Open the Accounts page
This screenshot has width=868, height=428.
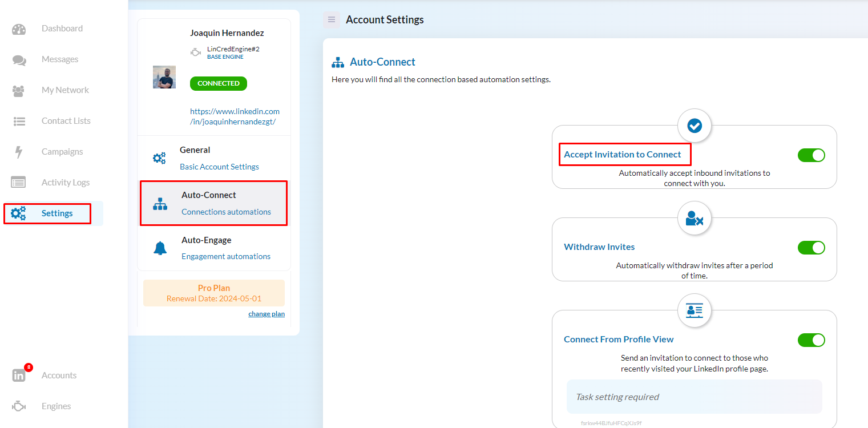pyautogui.click(x=59, y=375)
